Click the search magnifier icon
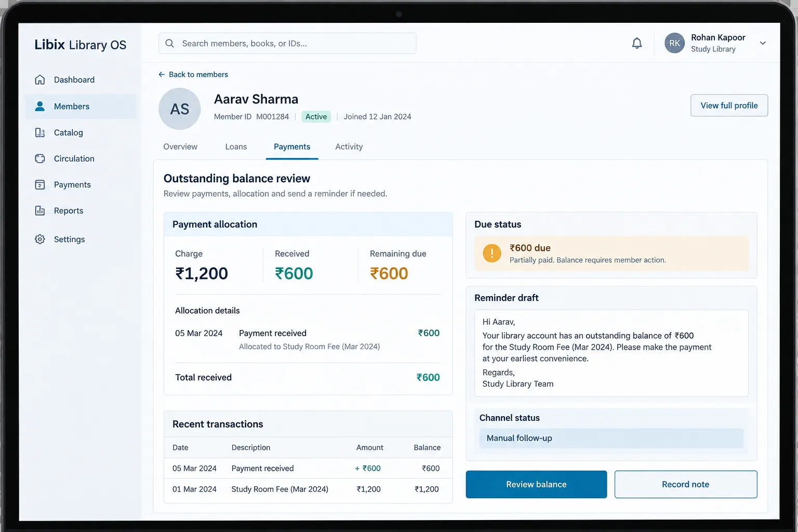This screenshot has width=798, height=532. [x=169, y=43]
